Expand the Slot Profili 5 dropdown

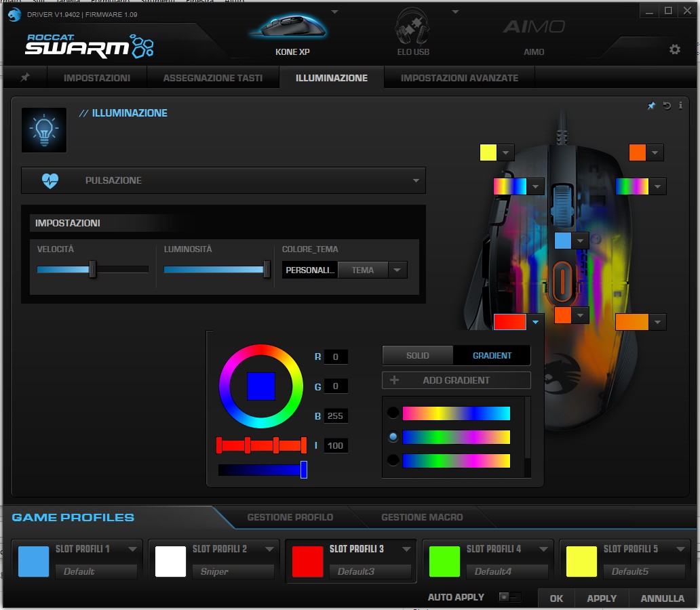(681, 549)
